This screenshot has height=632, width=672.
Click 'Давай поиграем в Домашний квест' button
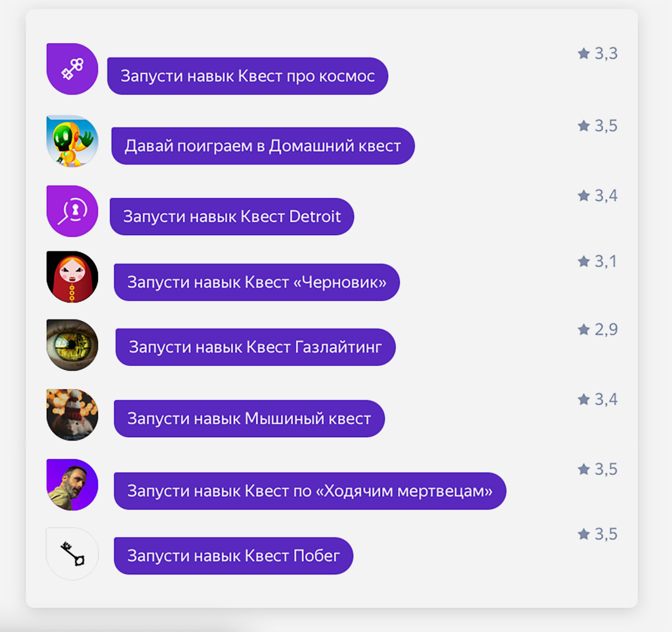[x=263, y=146]
